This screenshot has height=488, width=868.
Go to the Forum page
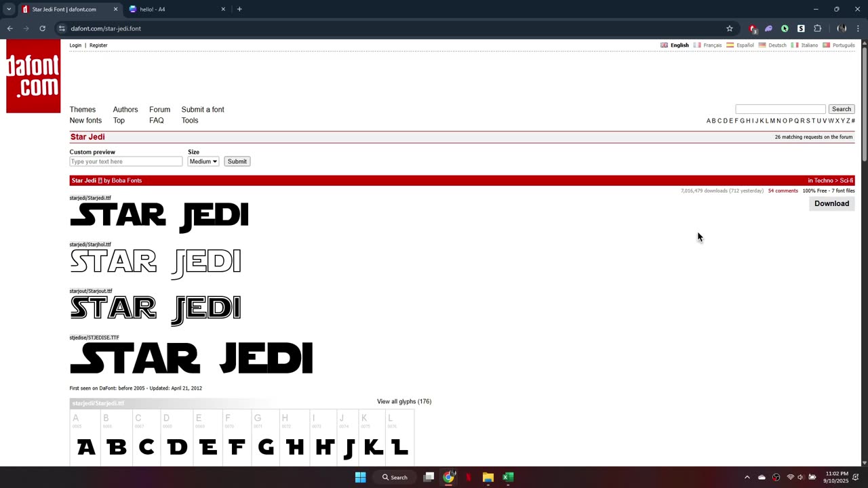pos(159,109)
